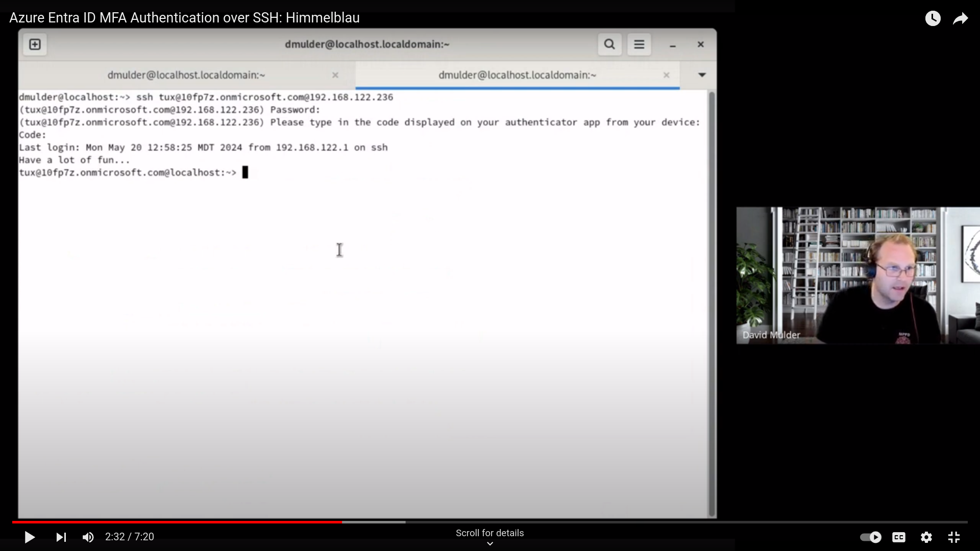Switch to the first terminal tab

click(186, 75)
